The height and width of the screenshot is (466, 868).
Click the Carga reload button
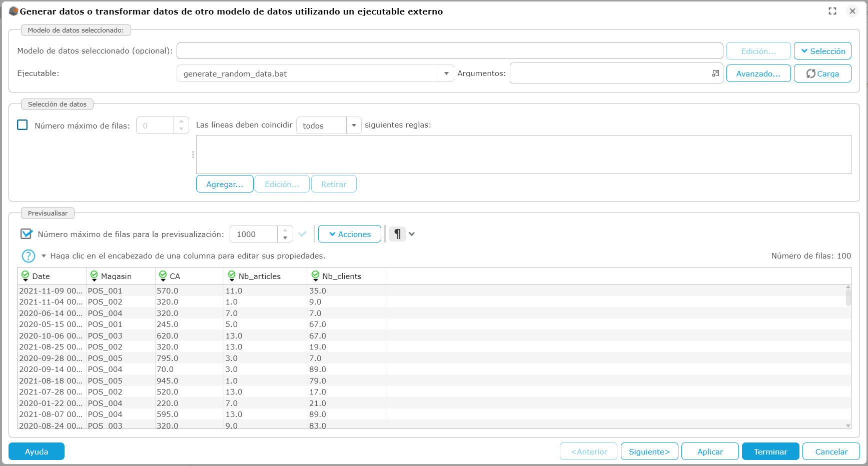click(x=822, y=73)
